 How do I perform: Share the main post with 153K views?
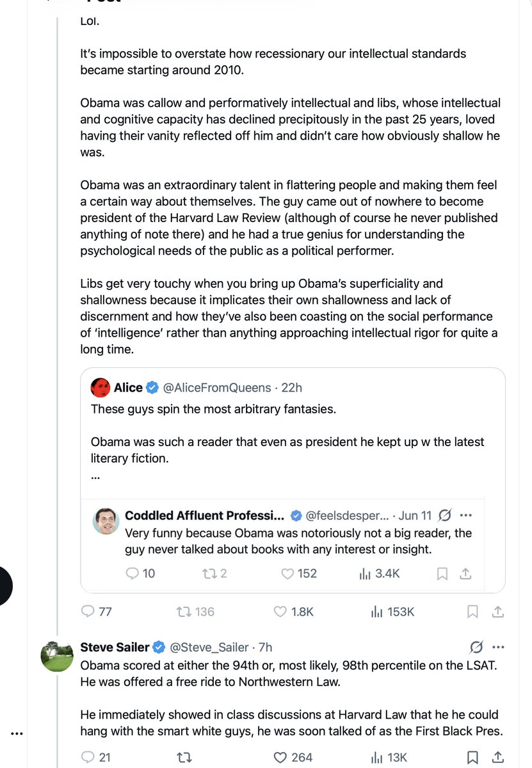497,612
